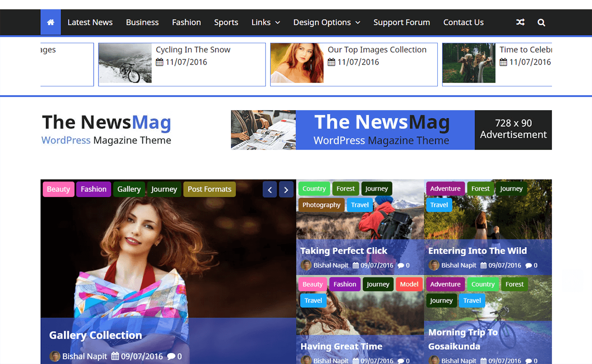This screenshot has width=592, height=364.
Task: Expand the Design Options dropdown menu
Action: 327,22
